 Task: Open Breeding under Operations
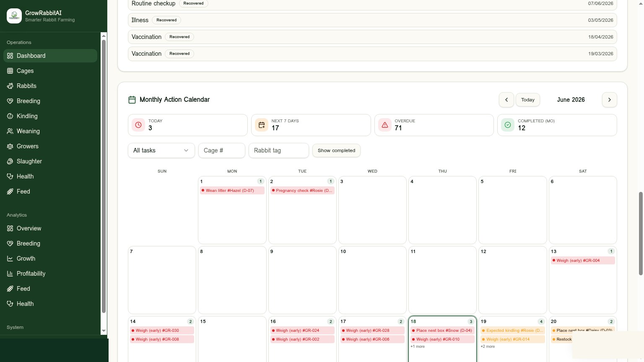tap(50, 101)
